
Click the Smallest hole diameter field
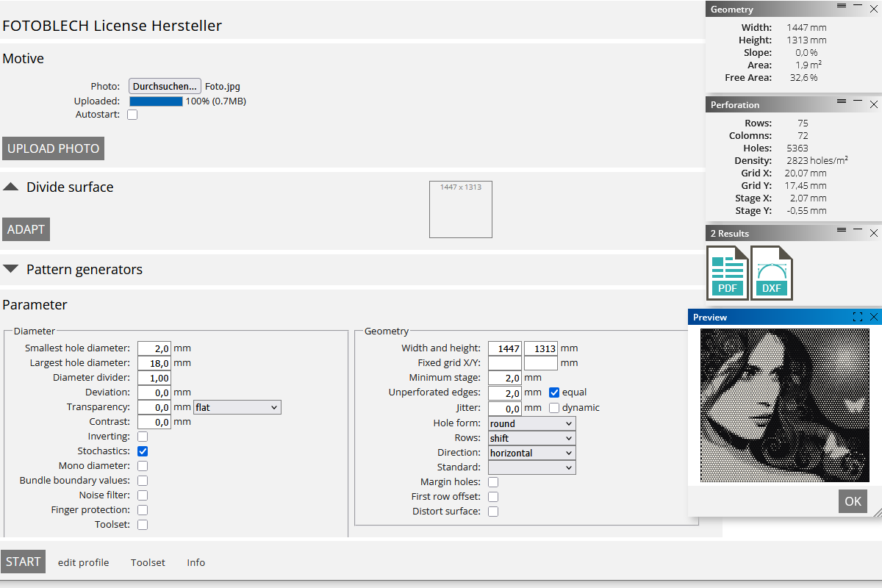[x=154, y=348]
